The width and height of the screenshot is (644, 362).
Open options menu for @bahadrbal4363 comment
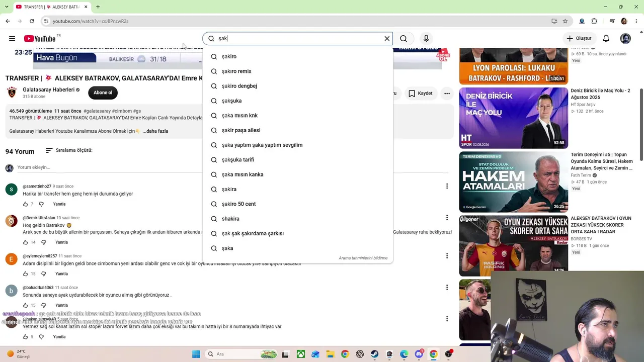tap(447, 287)
